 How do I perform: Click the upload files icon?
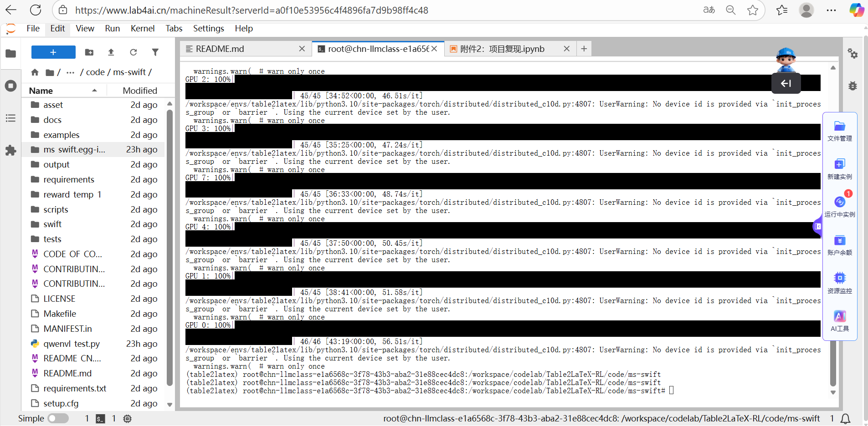pyautogui.click(x=111, y=52)
